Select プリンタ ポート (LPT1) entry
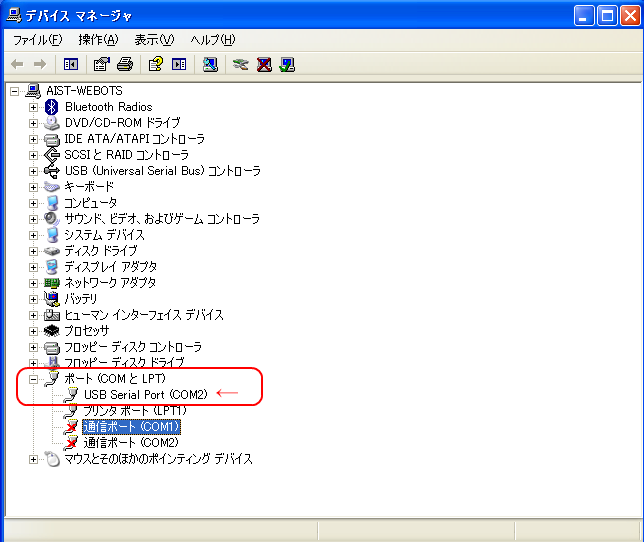Viewport: 644px width, 542px height. click(136, 411)
